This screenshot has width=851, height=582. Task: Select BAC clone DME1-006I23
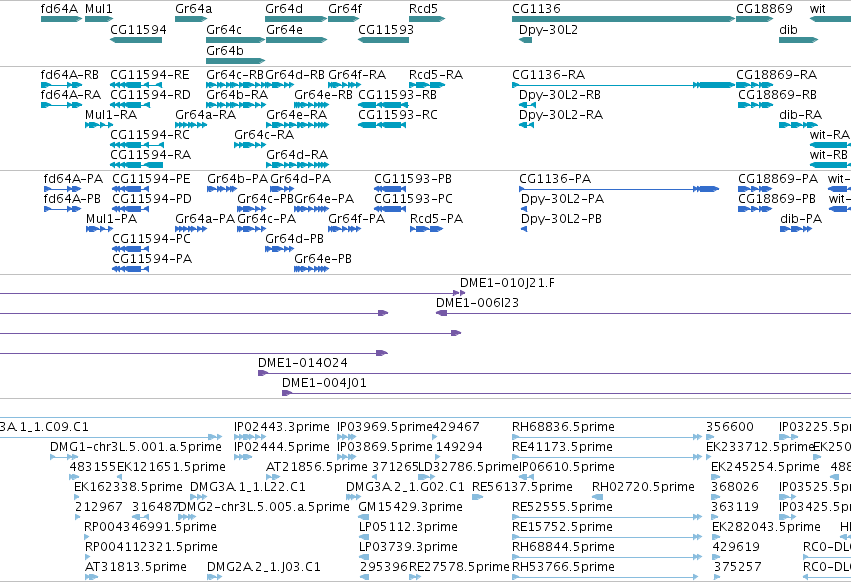644,313
